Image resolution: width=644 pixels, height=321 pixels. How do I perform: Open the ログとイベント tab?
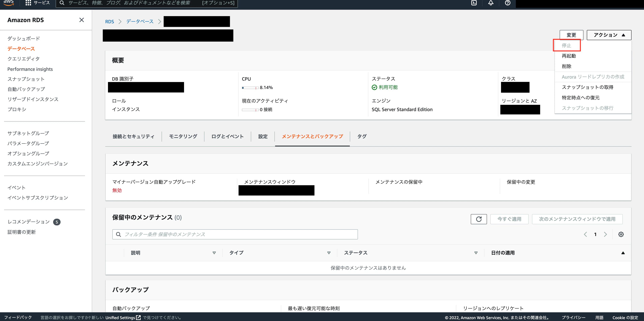pyautogui.click(x=227, y=136)
